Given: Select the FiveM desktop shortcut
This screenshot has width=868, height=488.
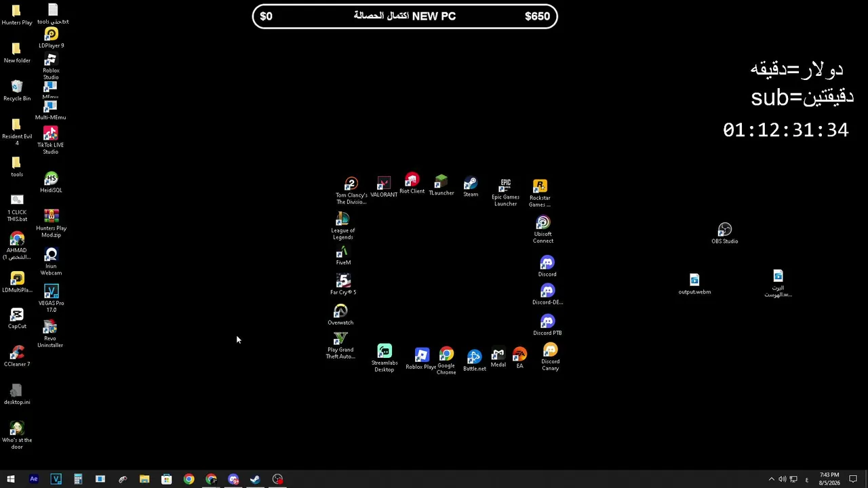Looking at the screenshot, I should coord(343,256).
